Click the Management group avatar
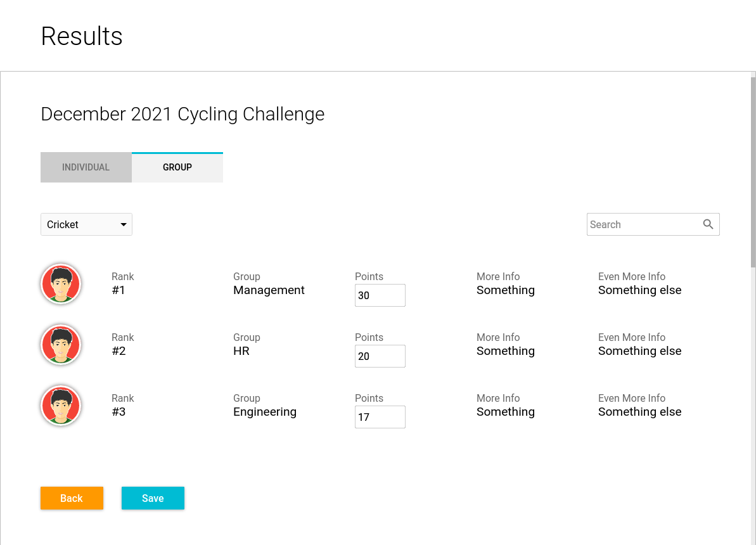This screenshot has height=545, width=756. coord(61,284)
